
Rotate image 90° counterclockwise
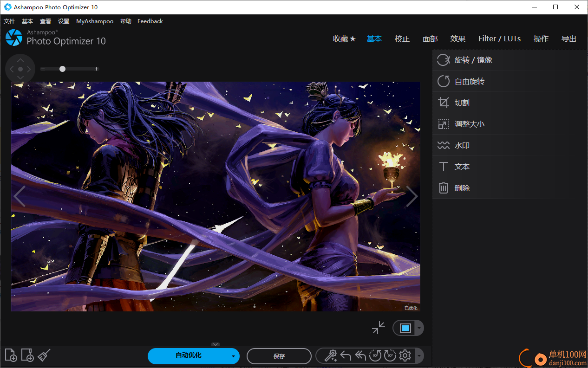tap(375, 356)
